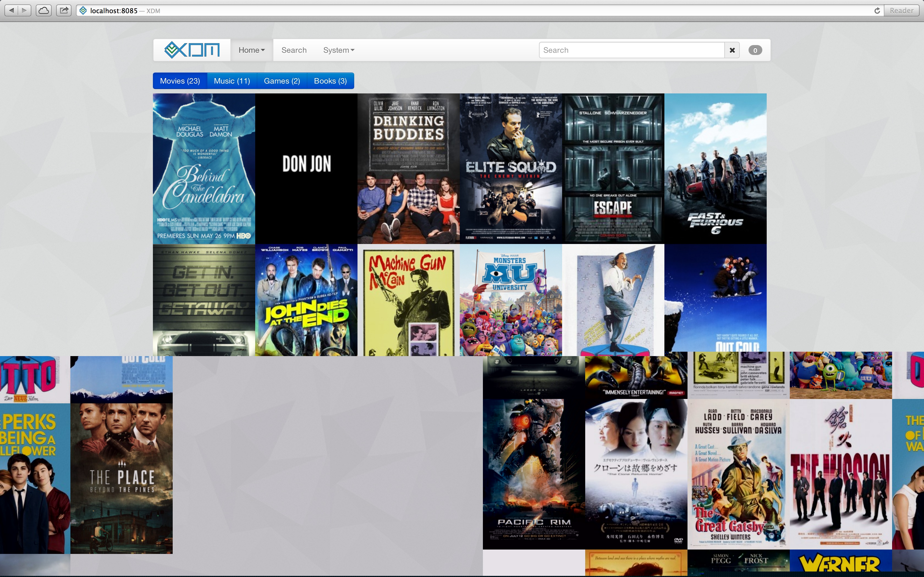The width and height of the screenshot is (924, 577).
Task: Reload page with the refresh icon
Action: (877, 11)
